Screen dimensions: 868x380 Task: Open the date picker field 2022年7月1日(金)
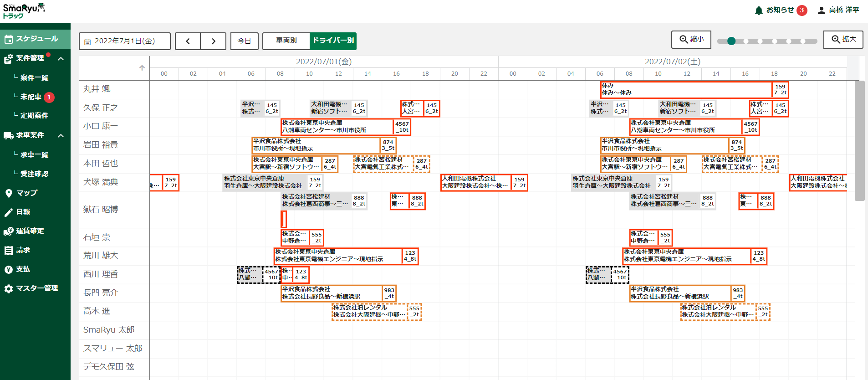pos(125,41)
